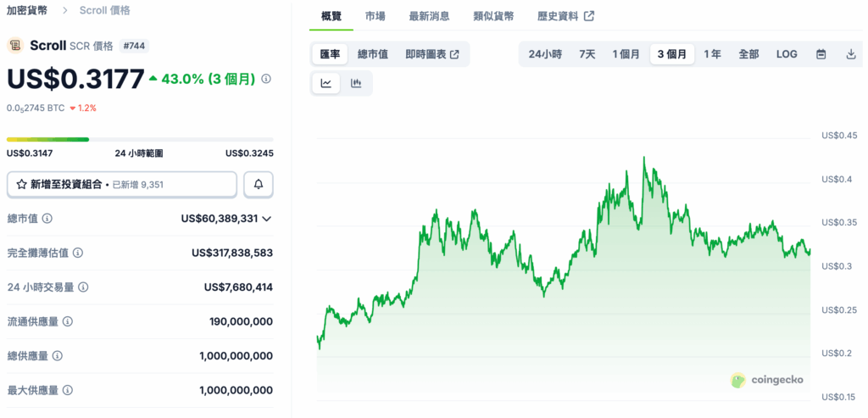Open the calendar date range picker
868x418 pixels.
click(x=821, y=54)
